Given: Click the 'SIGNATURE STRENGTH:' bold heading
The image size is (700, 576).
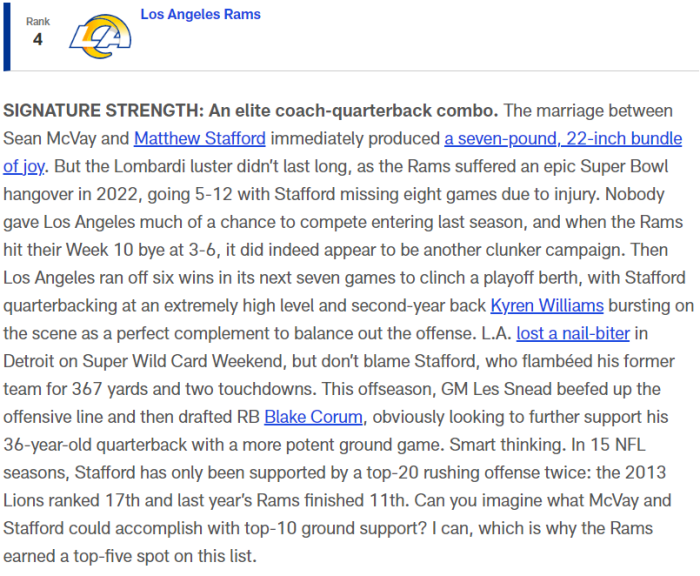Looking at the screenshot, I should (x=104, y=111).
